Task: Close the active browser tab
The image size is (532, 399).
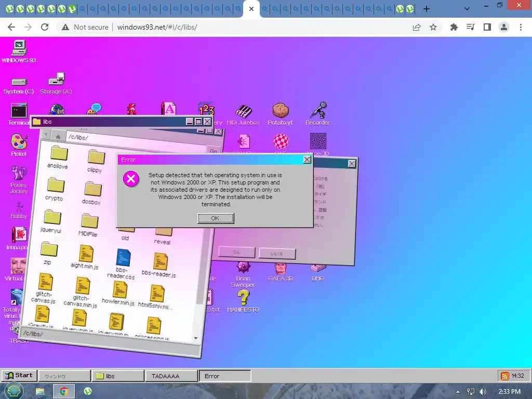Action: pyautogui.click(x=251, y=9)
